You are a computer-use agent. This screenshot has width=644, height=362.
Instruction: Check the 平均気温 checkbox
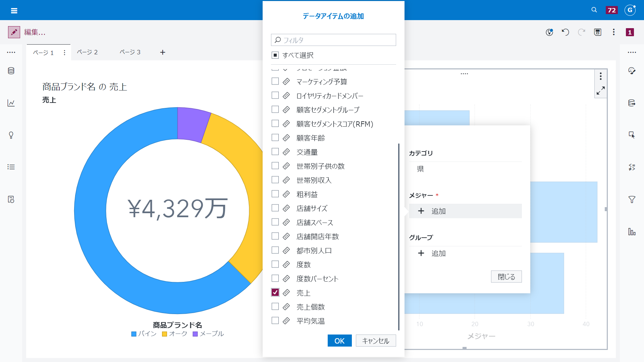coord(275,320)
